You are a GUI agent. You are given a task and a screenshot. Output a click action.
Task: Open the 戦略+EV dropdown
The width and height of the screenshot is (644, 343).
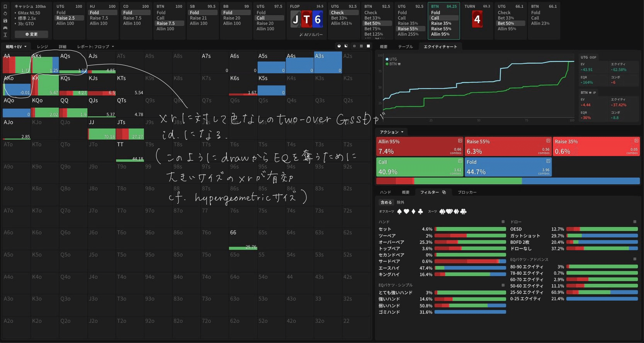[x=16, y=47]
